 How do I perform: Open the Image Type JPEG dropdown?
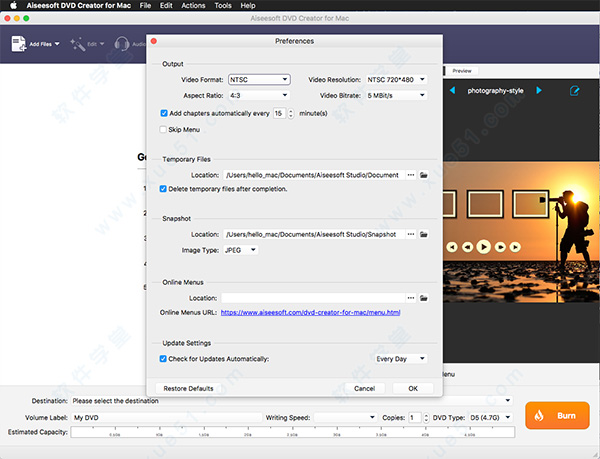pyautogui.click(x=241, y=250)
